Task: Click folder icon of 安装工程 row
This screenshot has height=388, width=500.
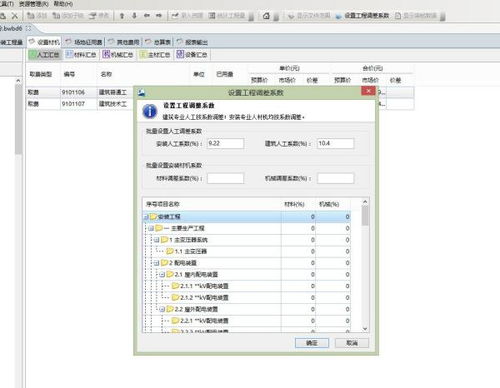Action: (x=153, y=217)
